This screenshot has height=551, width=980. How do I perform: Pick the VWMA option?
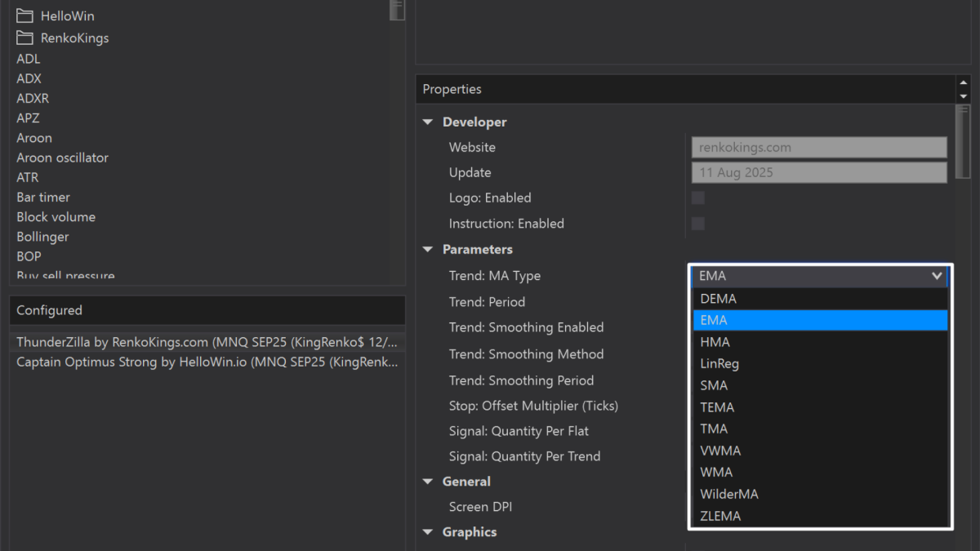[x=720, y=451]
